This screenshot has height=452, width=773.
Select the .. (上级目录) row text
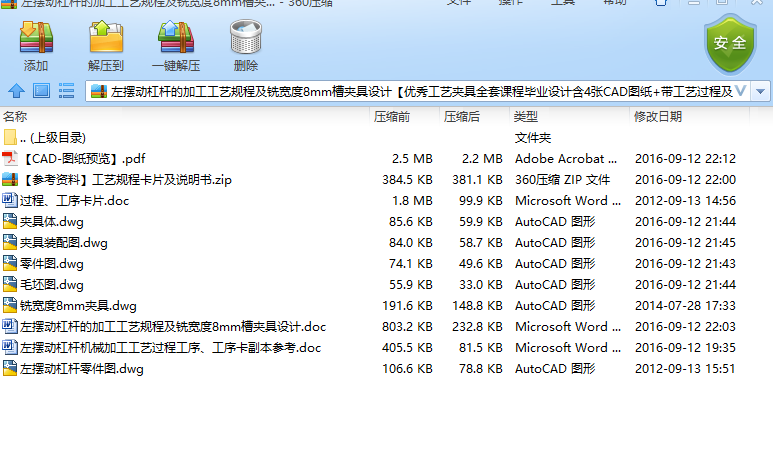click(x=53, y=138)
